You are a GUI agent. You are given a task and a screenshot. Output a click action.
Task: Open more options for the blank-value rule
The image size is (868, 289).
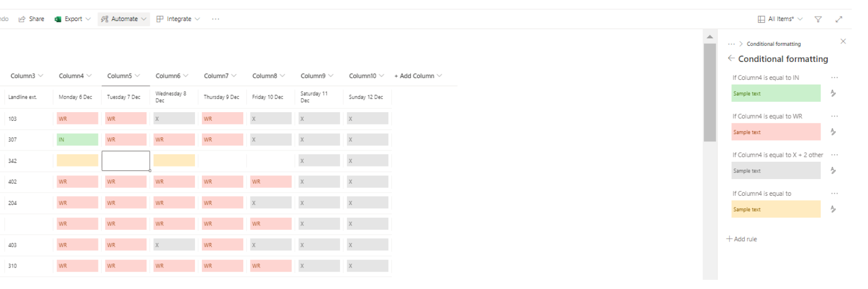click(834, 193)
